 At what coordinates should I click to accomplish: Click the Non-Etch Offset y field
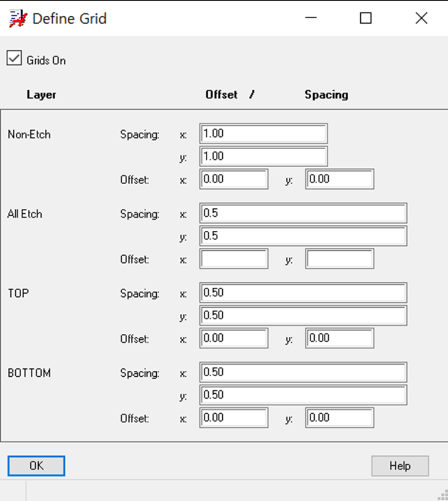[x=340, y=179]
